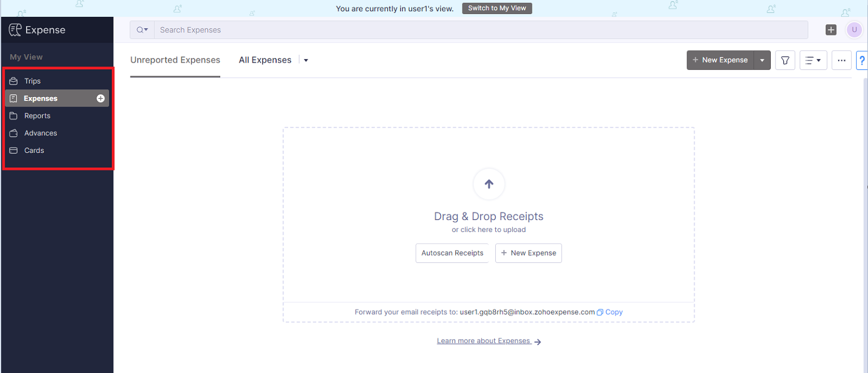Click the copy icon beside email address
The width and height of the screenshot is (868, 373).
600,312
